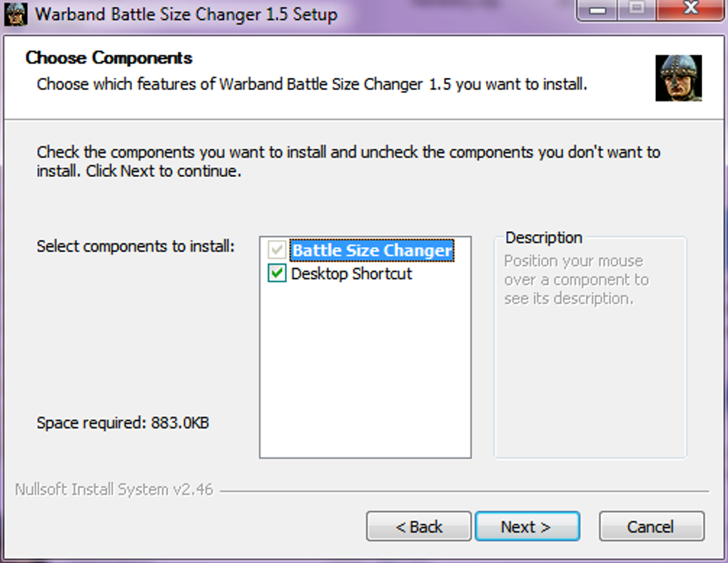Click the Description group box text
Screen dimensions: 728x563
[576, 280]
